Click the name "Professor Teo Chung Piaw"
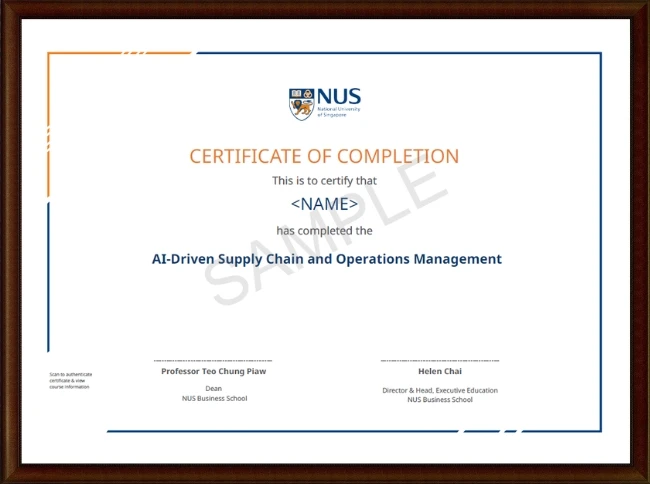Image resolution: width=650 pixels, height=484 pixels. 213,371
